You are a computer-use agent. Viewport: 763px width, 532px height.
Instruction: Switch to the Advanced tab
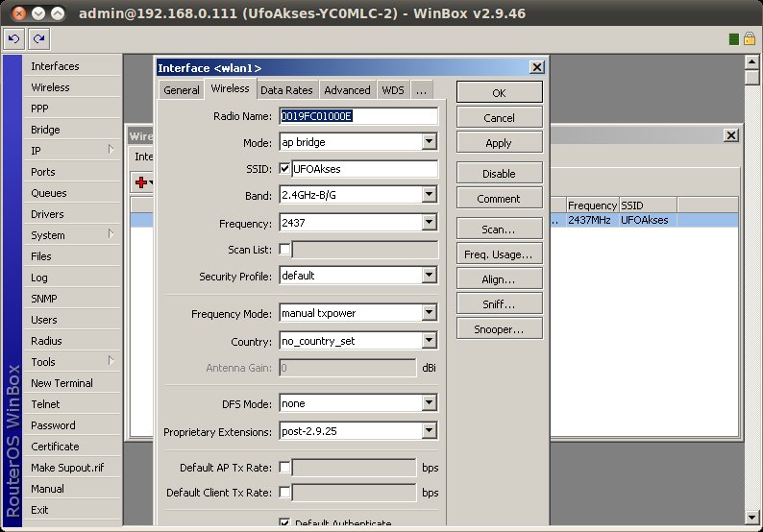(x=347, y=90)
